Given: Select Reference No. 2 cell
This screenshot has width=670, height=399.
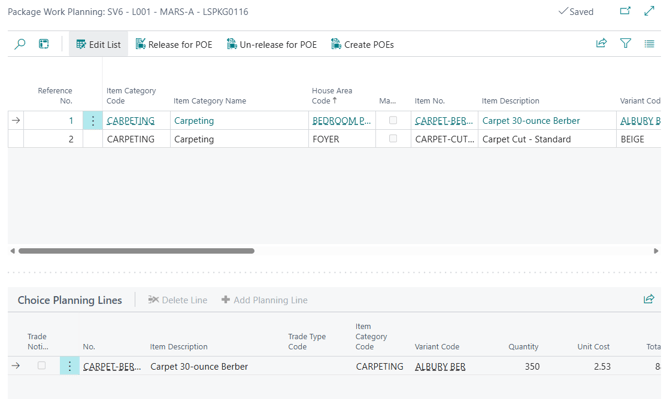Looking at the screenshot, I should pyautogui.click(x=53, y=139).
